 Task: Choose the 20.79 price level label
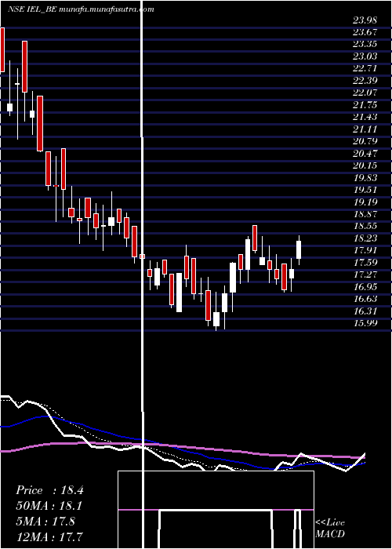click(x=365, y=141)
